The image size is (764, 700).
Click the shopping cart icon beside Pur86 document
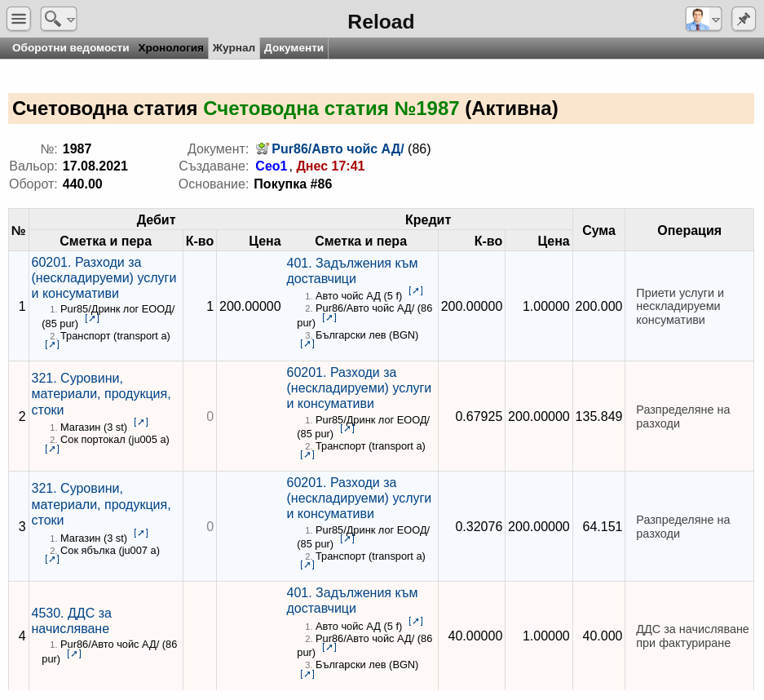(262, 148)
